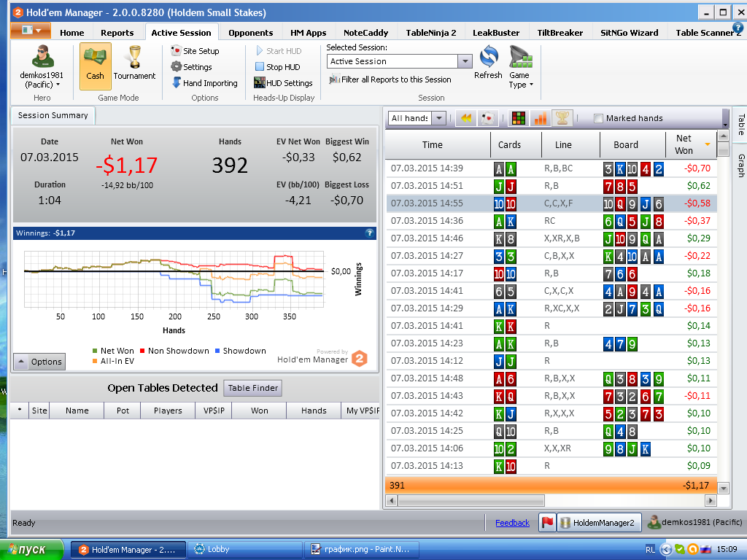This screenshot has height=560, width=747.
Task: Switch to the vertical Graph side tab
Action: point(741,166)
